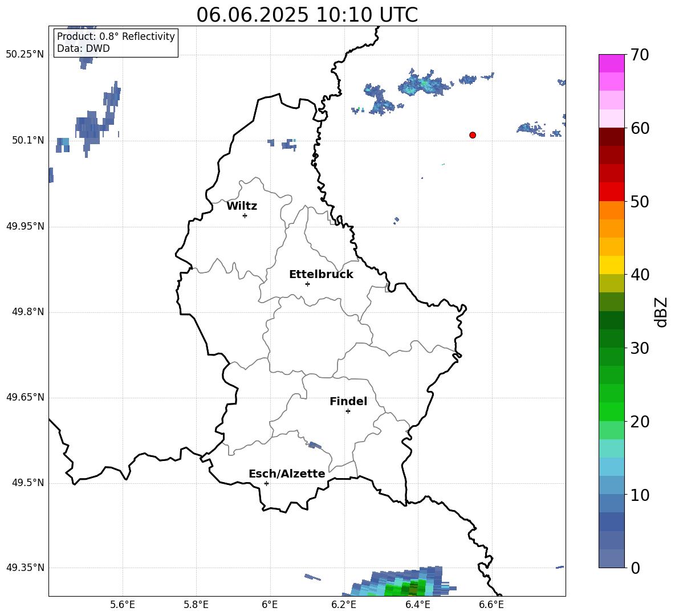This screenshot has height=616, width=675.
Task: Click the red station dot marker
Action: pos(473,135)
